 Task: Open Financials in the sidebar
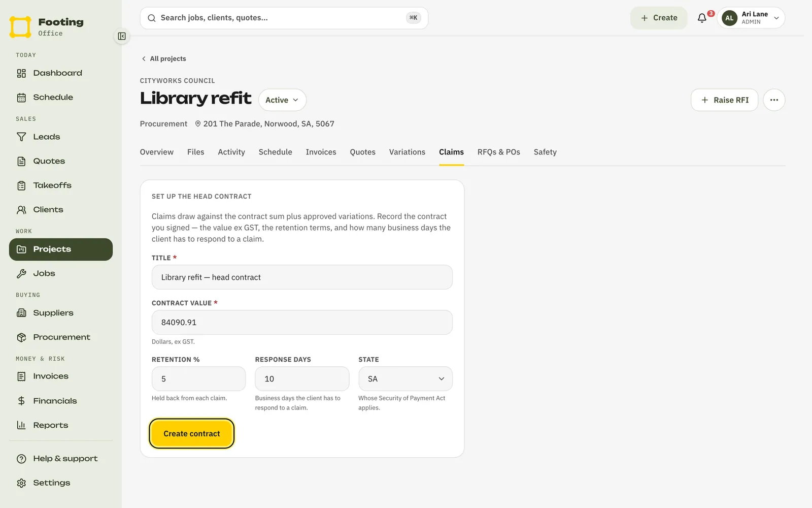tap(61, 401)
